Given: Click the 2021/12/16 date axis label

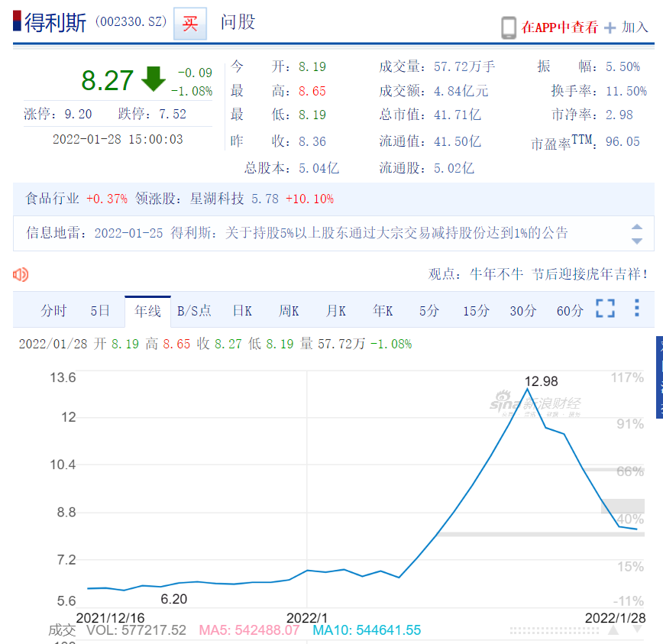Looking at the screenshot, I should coord(110,618).
